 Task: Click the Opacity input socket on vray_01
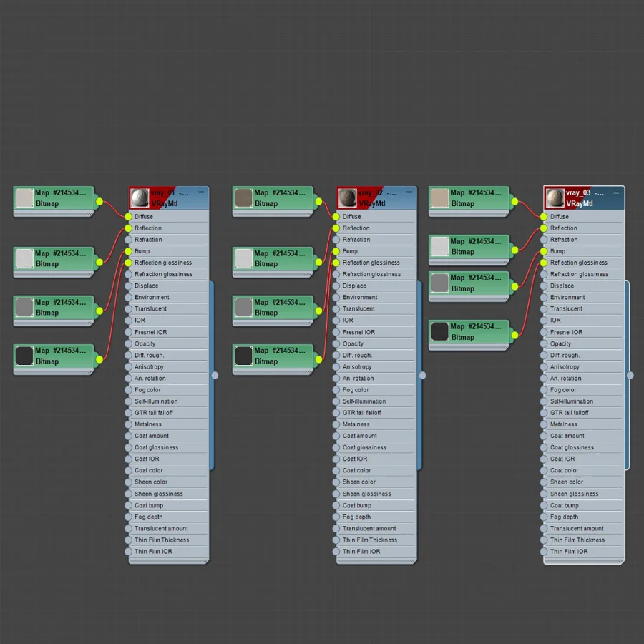[128, 343]
